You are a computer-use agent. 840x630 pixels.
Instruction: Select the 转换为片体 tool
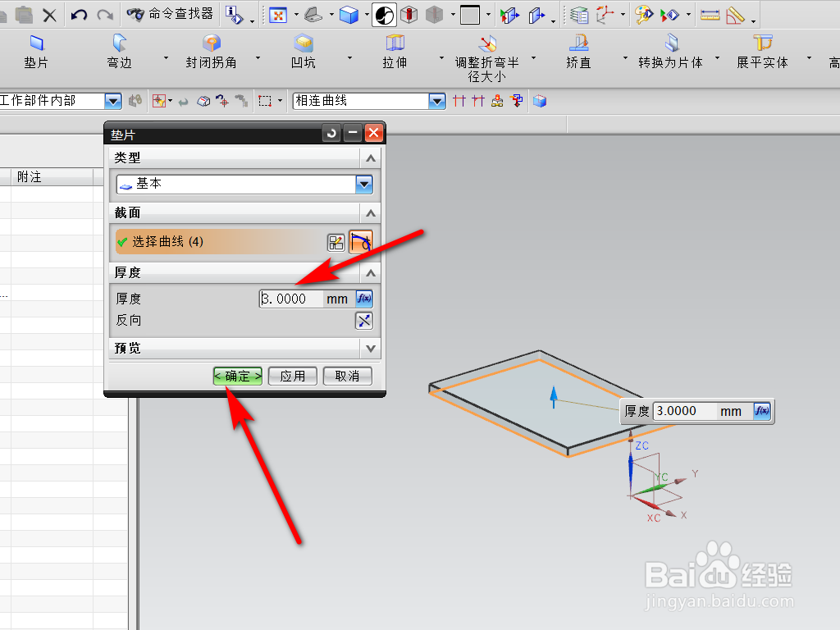pos(671,52)
